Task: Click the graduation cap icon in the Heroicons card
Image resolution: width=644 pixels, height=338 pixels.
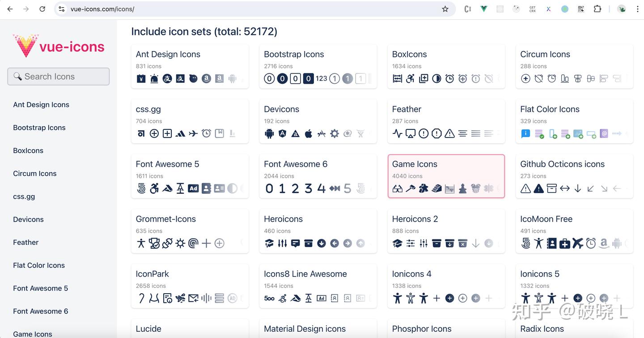Action: click(x=269, y=243)
